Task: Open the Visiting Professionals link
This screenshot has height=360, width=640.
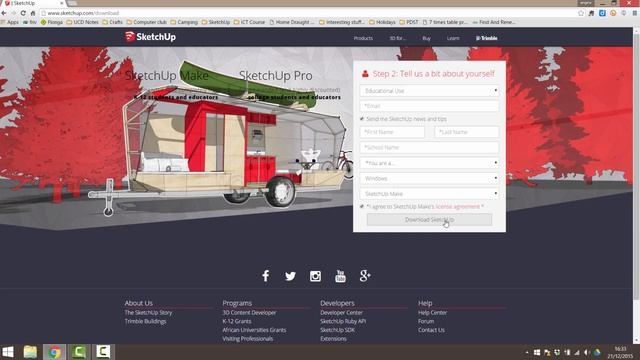Action: tap(247, 338)
